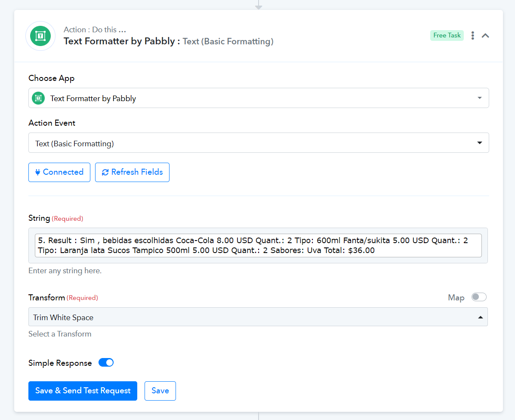Viewport: 515px width, 420px height.
Task: Collapse the action step with chevron
Action: click(x=485, y=35)
